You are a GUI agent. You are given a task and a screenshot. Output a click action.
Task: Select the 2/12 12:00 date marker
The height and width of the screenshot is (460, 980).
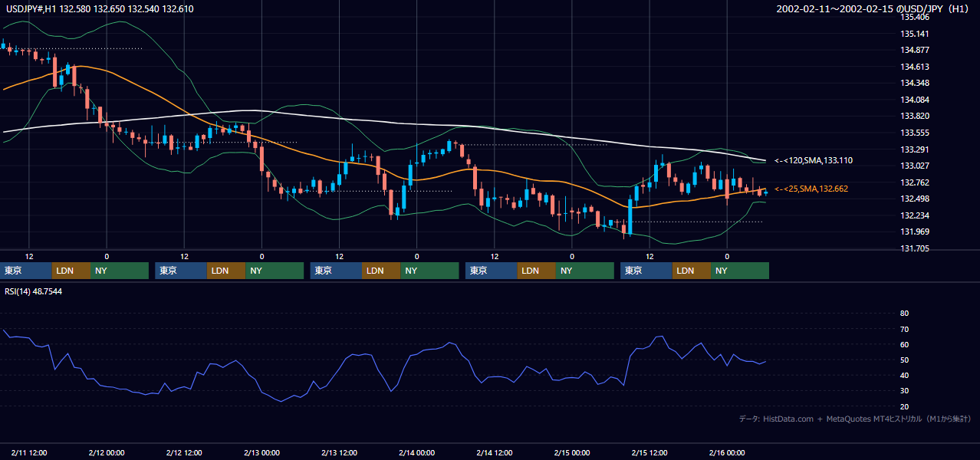tap(184, 453)
